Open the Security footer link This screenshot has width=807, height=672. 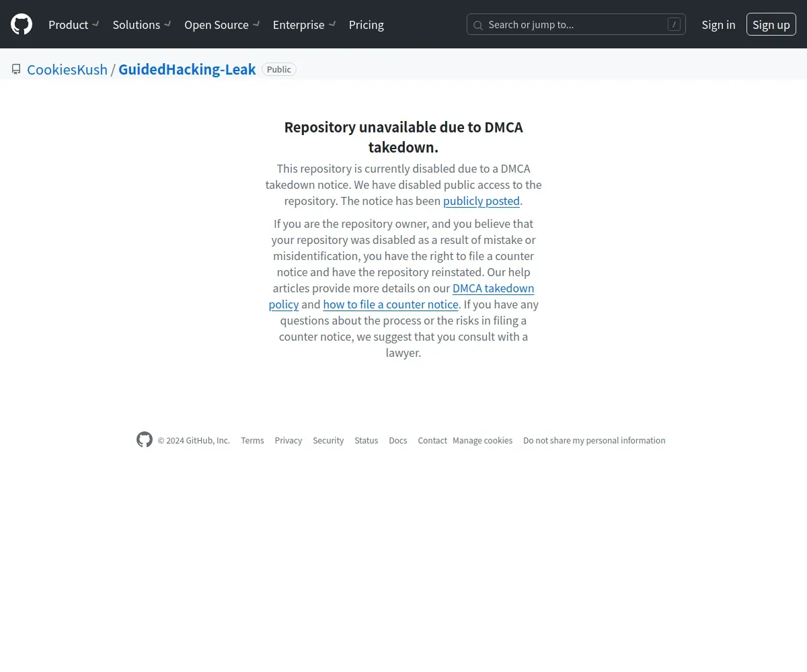pyautogui.click(x=328, y=441)
